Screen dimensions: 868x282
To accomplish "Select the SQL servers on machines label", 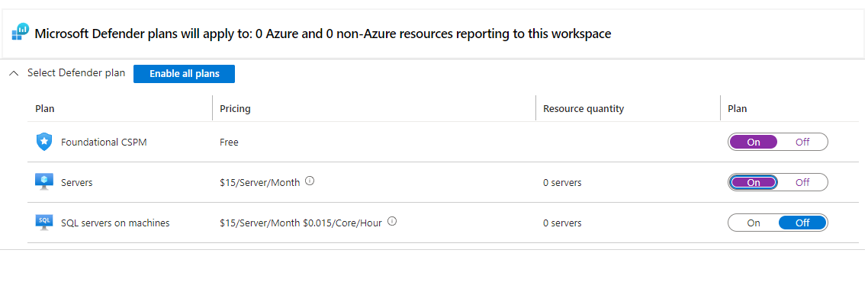I will click(115, 223).
